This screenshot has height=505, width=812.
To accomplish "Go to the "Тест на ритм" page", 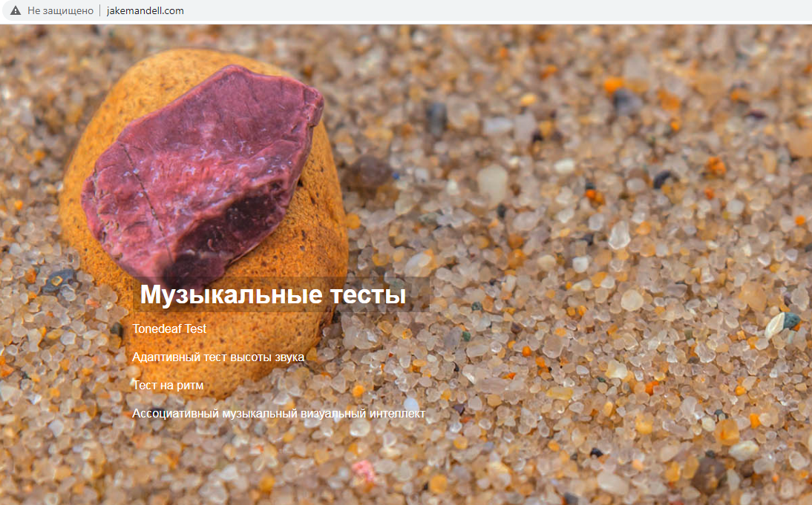I will [168, 386].
